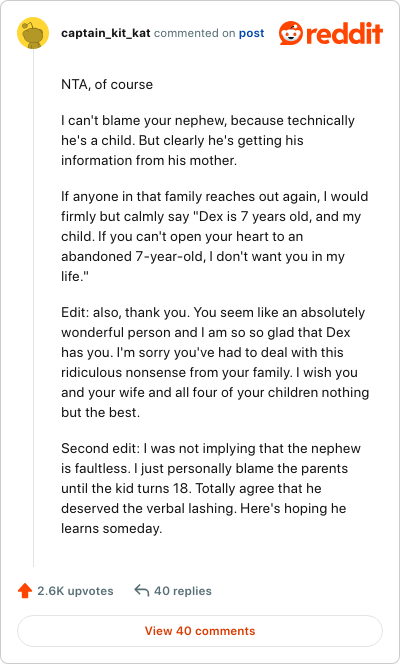Screen dimensions: 400x664
Task: Open captain_kit_kat's user profile
Action: pyautogui.click(x=105, y=33)
